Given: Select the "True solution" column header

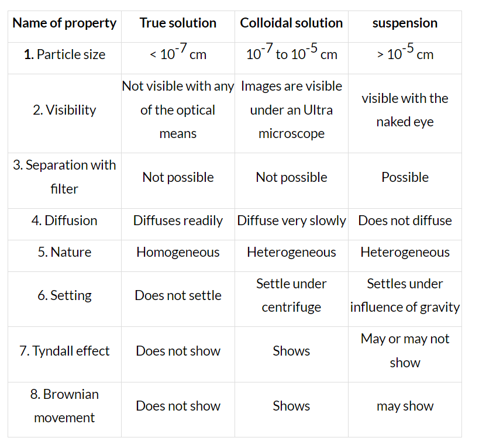Looking at the screenshot, I should pyautogui.click(x=178, y=23).
